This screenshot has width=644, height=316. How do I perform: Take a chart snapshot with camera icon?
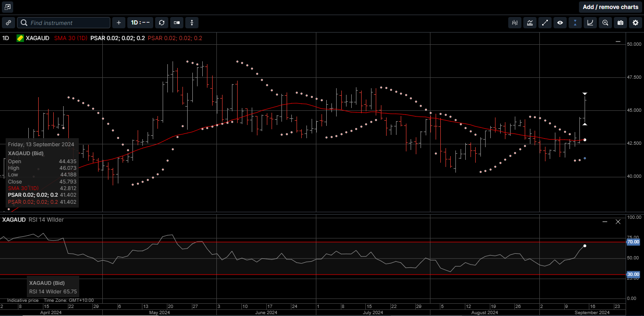(620, 23)
